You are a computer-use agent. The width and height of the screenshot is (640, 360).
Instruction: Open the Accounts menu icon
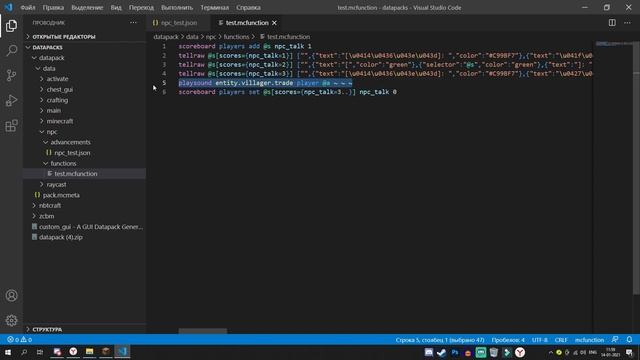(11, 296)
